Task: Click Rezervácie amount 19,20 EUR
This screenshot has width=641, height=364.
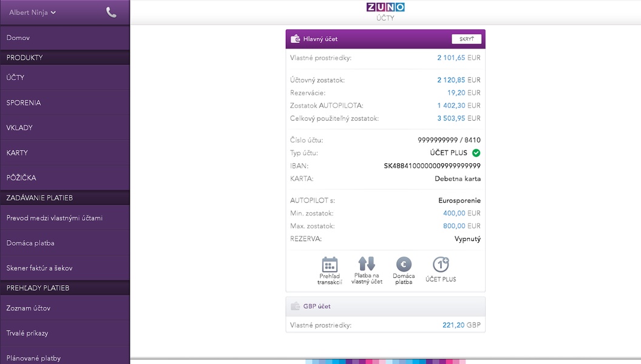Action: click(464, 93)
